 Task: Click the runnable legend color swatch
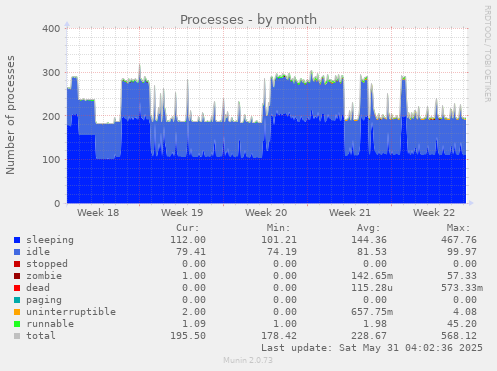pos(17,324)
